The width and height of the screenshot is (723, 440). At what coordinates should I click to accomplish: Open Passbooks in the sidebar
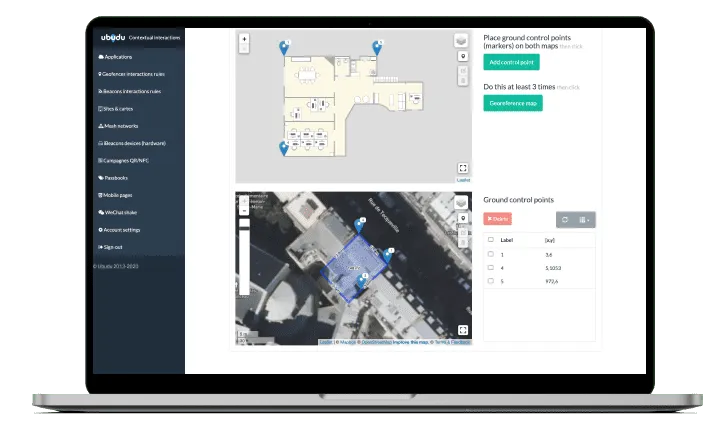(113, 178)
